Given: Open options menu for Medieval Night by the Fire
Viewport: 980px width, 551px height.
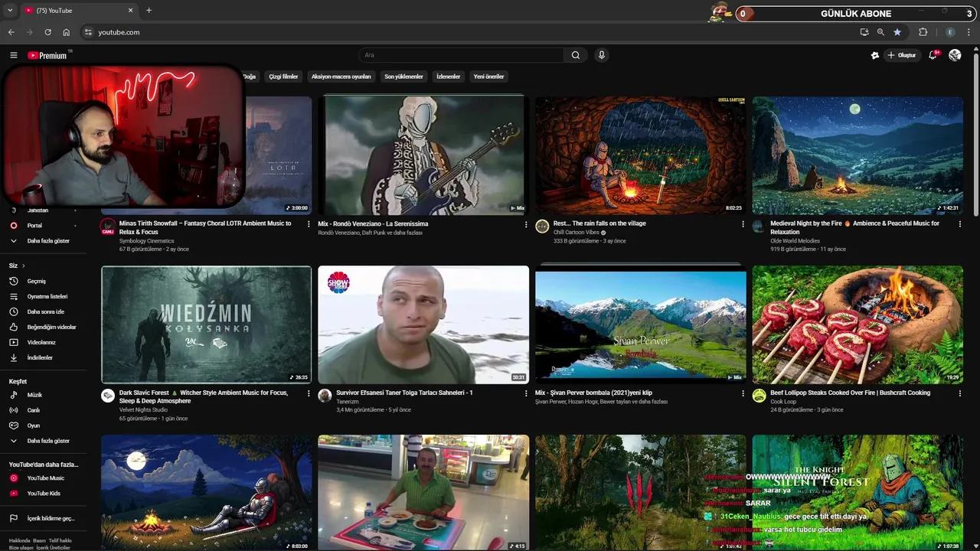Looking at the screenshot, I should (x=960, y=224).
